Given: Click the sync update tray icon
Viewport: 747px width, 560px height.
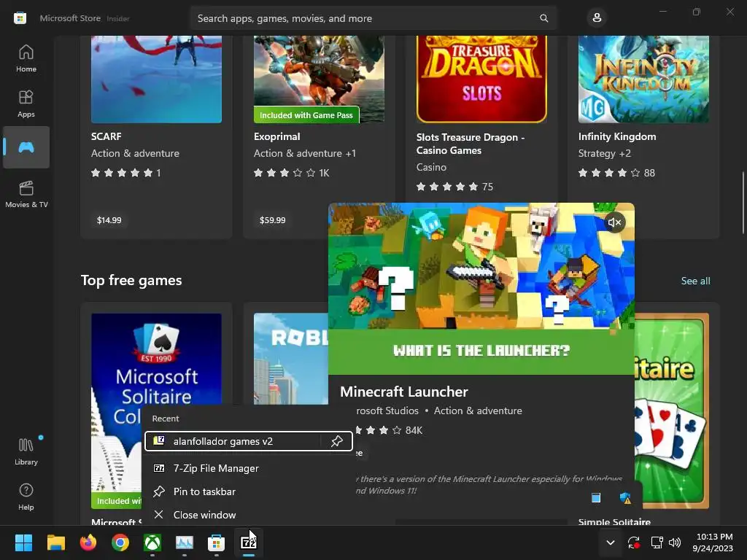Looking at the screenshot, I should pos(634,542).
